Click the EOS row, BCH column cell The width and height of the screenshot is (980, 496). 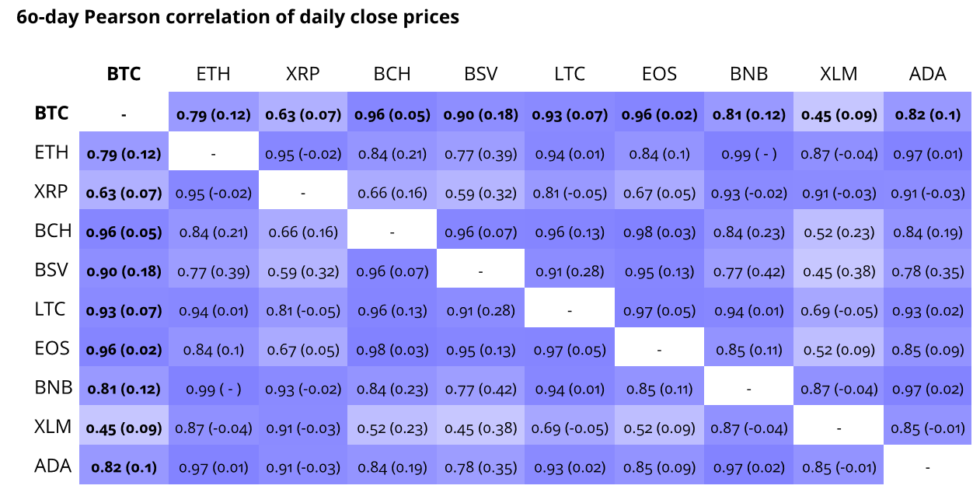click(392, 350)
